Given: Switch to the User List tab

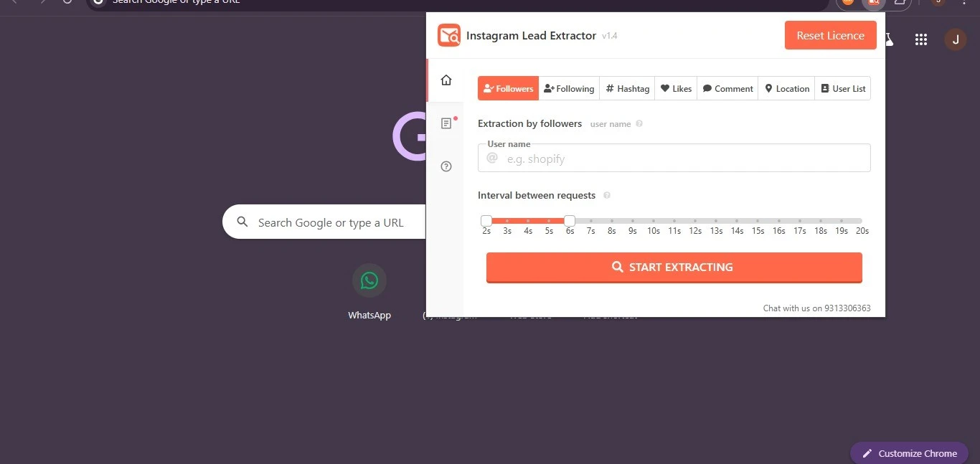Looking at the screenshot, I should [843, 88].
